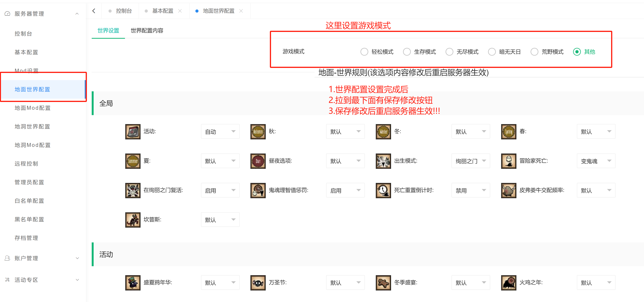
Task: Open the 火鸡之年 dropdown
Action: click(x=596, y=283)
